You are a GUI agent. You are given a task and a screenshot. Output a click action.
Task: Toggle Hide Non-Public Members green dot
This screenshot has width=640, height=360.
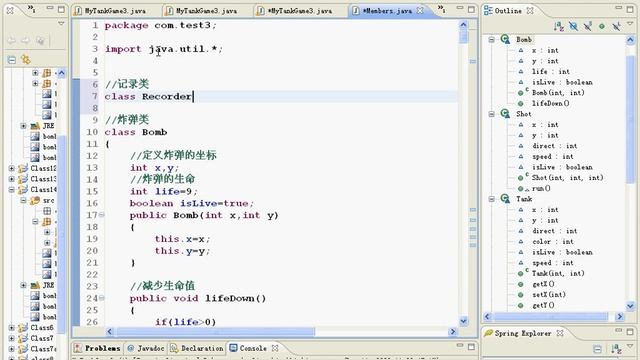pyautogui.click(x=602, y=27)
